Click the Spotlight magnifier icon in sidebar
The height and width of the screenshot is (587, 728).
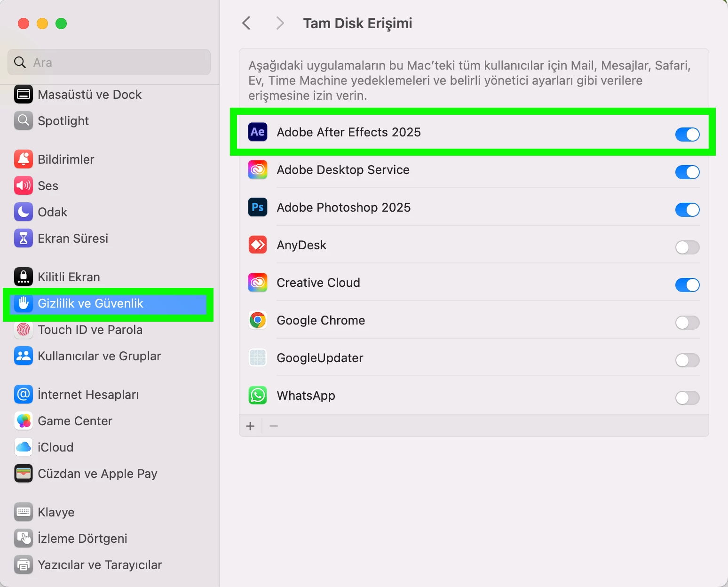(24, 121)
